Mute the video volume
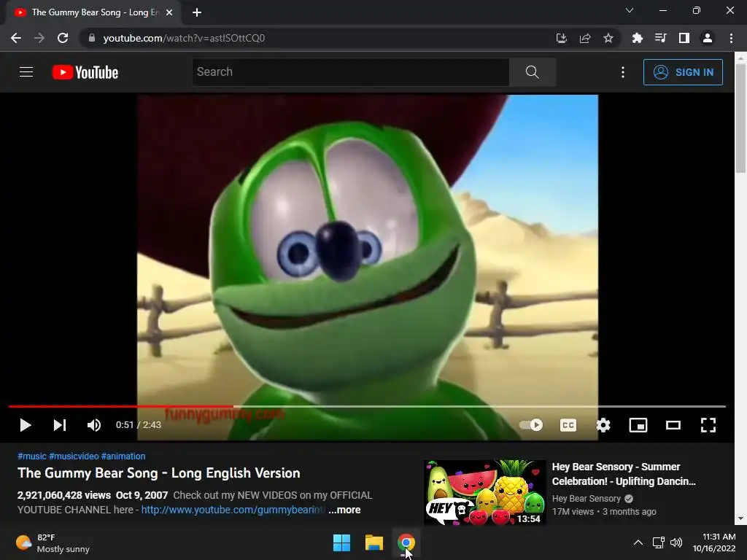The height and width of the screenshot is (560, 747). [94, 425]
